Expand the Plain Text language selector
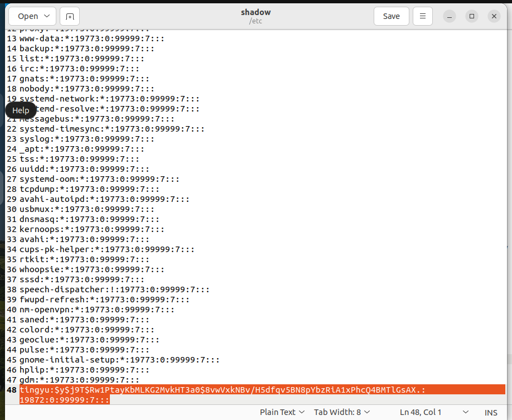The height and width of the screenshot is (420, 512). [x=282, y=412]
